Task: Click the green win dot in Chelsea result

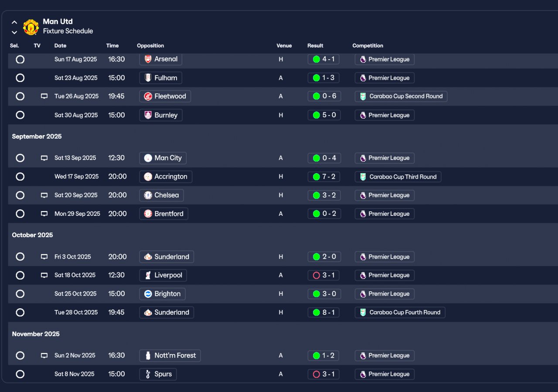Action: click(316, 195)
